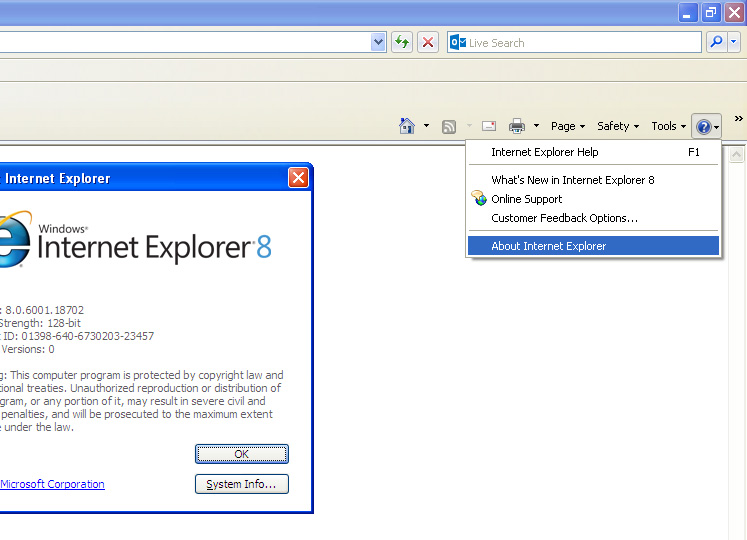Click the Internet Explorer 8 logo

click(x=136, y=241)
